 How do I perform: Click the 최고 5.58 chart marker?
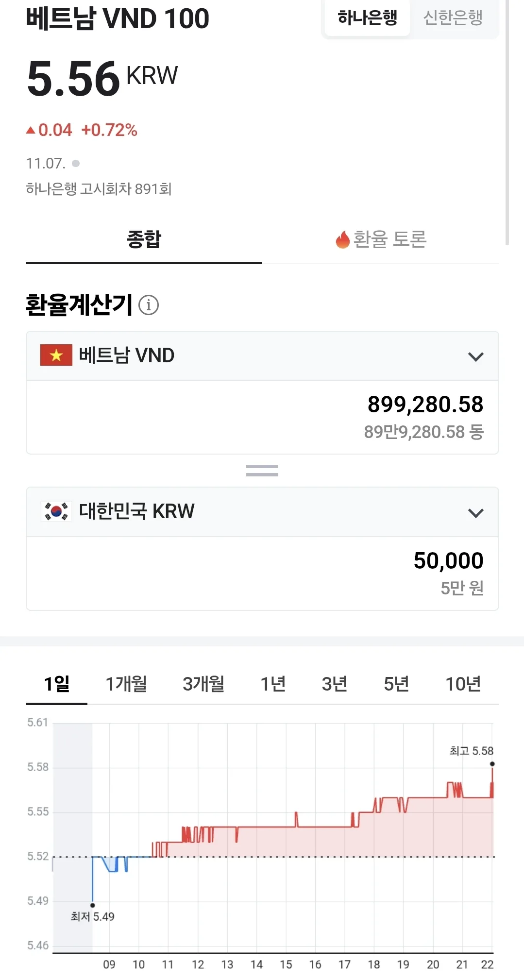coord(492,764)
